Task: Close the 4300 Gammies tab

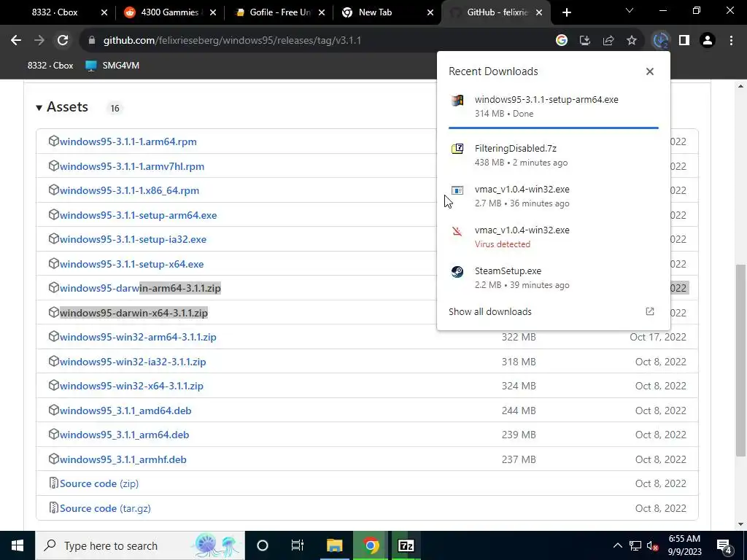Action: point(213,13)
